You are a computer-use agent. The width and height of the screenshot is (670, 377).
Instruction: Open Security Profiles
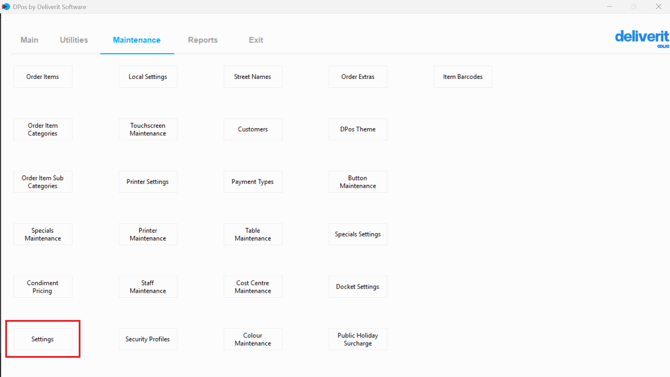tap(148, 339)
